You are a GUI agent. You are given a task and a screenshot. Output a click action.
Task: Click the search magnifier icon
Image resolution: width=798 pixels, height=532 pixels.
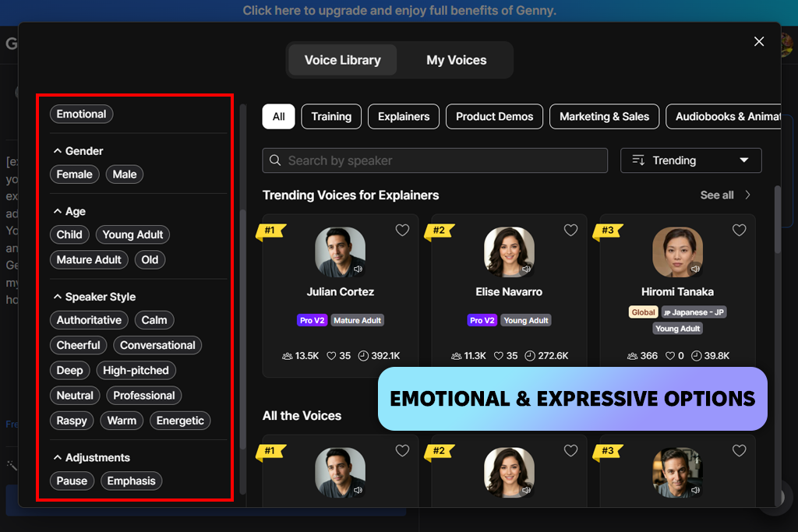[275, 160]
